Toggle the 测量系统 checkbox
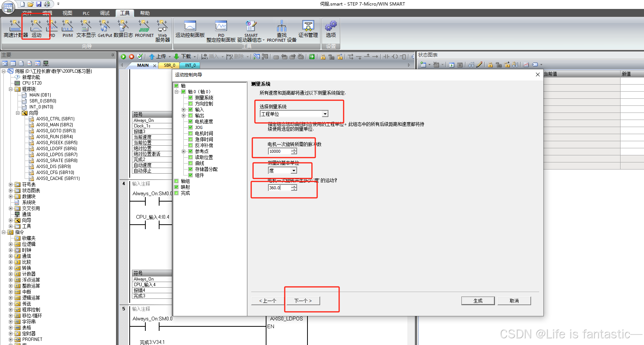This screenshot has width=644, height=345. 190,98
